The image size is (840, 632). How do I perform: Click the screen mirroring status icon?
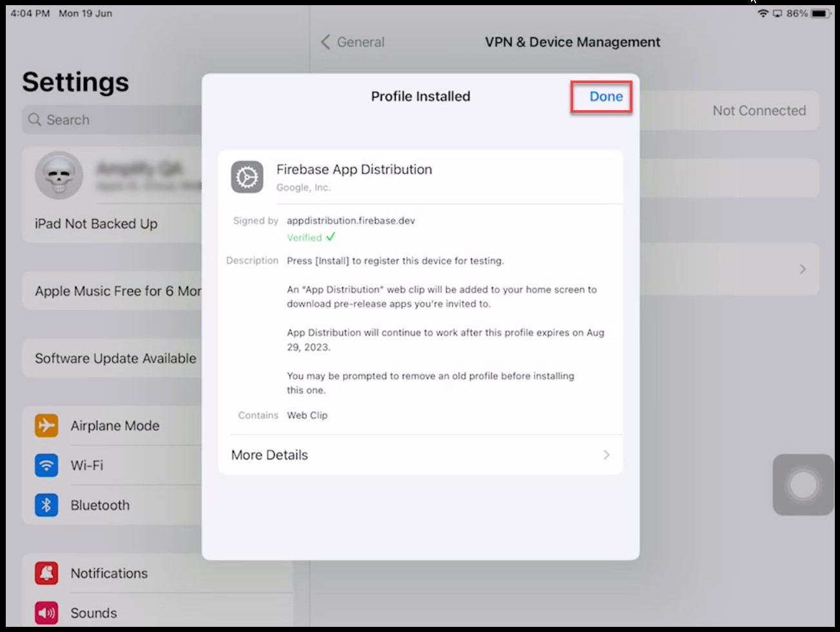tap(777, 14)
